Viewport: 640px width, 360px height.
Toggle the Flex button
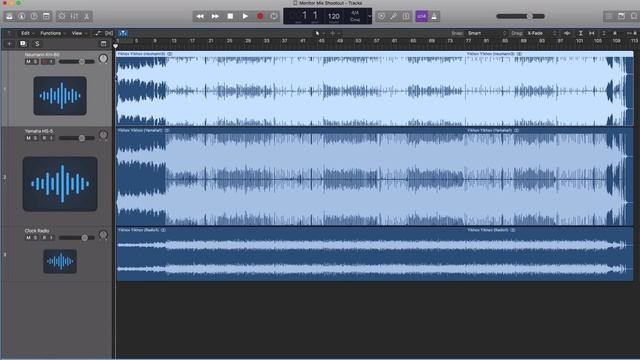[x=109, y=33]
